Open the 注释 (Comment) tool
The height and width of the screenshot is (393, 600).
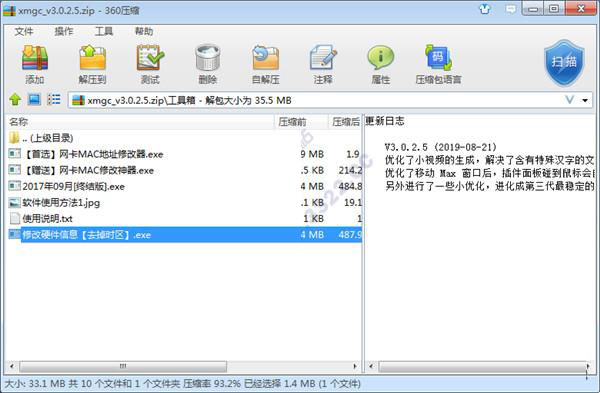[323, 64]
